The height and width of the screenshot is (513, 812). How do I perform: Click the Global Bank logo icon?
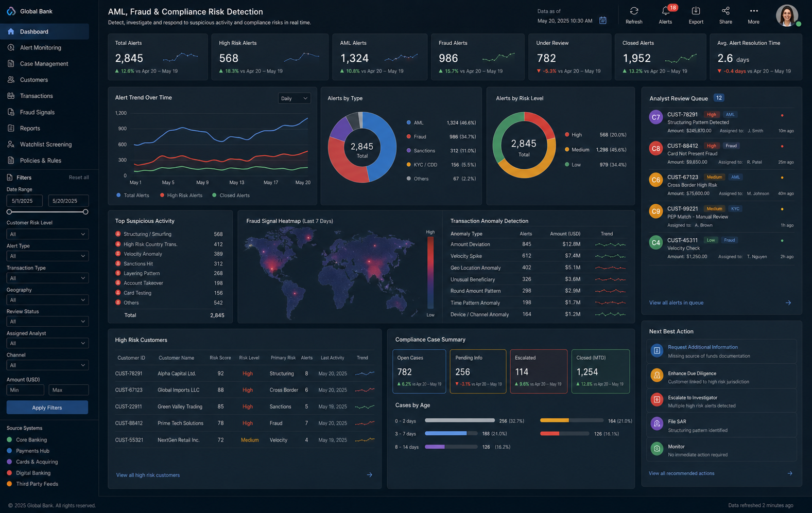[x=11, y=11]
